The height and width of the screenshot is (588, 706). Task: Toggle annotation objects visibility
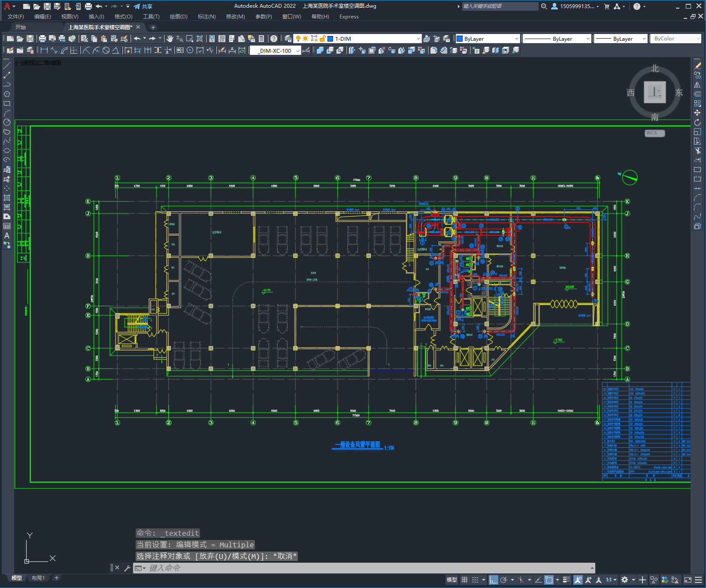point(578,580)
